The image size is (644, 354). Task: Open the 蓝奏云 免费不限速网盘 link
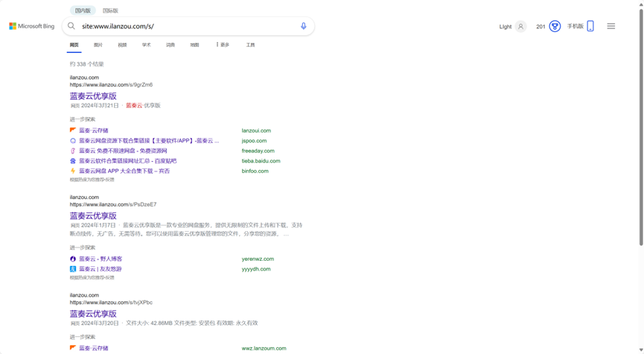pyautogui.click(x=123, y=151)
